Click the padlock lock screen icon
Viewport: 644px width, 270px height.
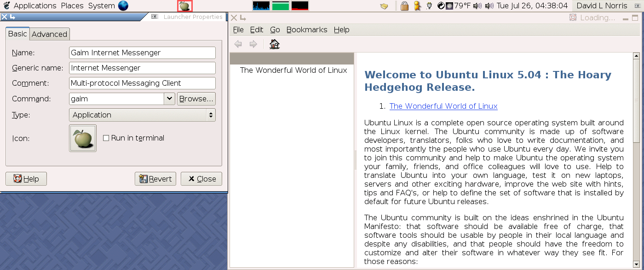[x=404, y=6]
